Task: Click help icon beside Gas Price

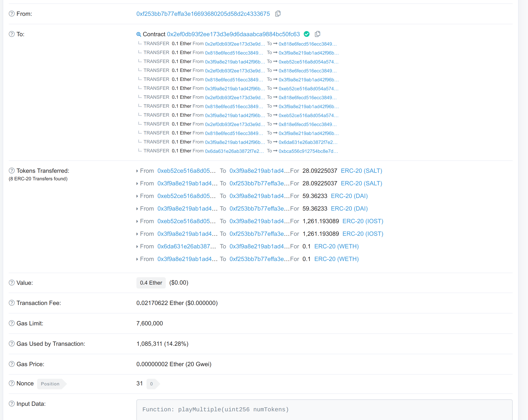Action: click(x=11, y=364)
